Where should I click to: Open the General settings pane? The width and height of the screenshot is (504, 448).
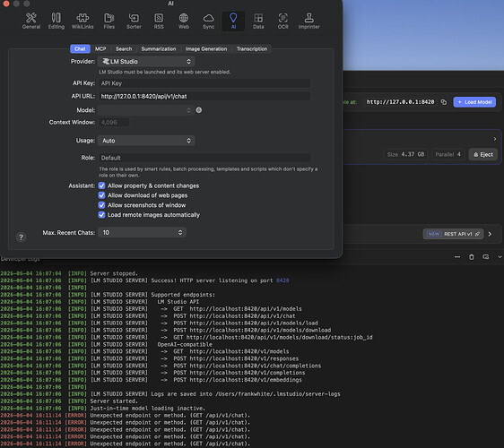tap(31, 22)
